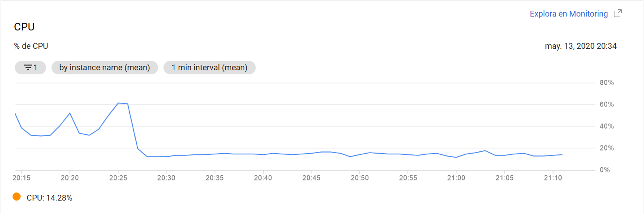Open the external link icon beside Explora en Monitoring
The image size is (644, 214).
pos(618,13)
